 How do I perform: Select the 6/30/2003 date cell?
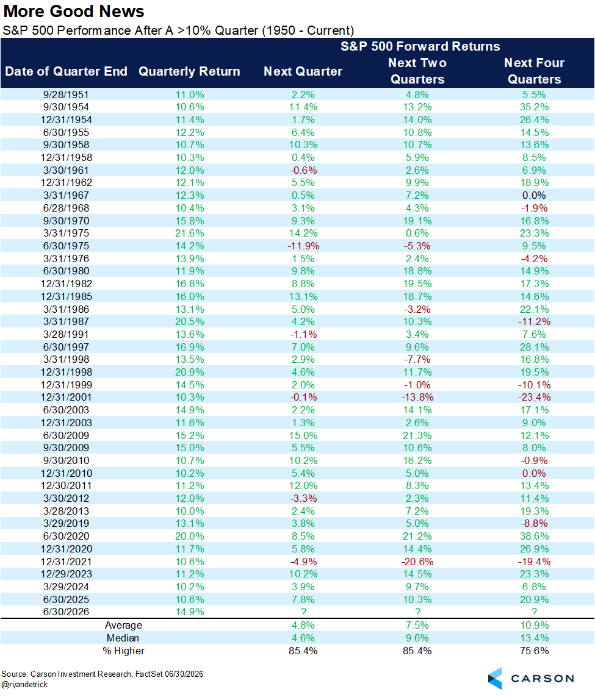point(66,410)
